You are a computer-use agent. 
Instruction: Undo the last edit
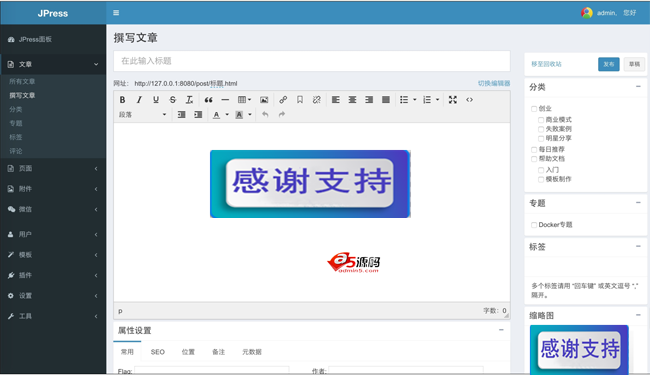265,114
